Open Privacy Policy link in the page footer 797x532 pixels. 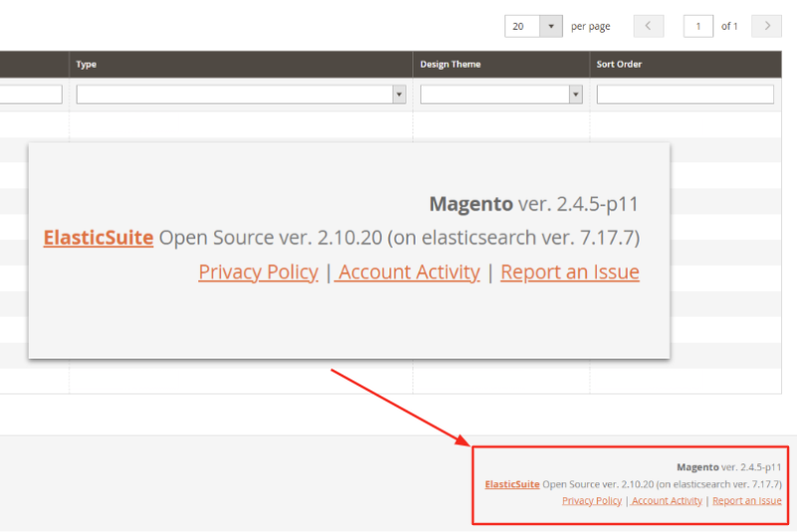(592, 501)
